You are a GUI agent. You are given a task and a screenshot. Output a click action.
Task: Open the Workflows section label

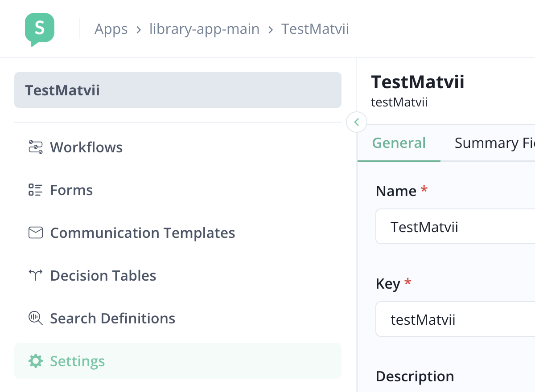[x=86, y=147]
